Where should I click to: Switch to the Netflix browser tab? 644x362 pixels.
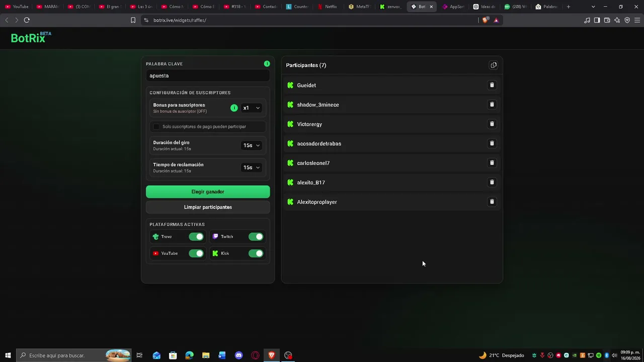[x=328, y=7]
